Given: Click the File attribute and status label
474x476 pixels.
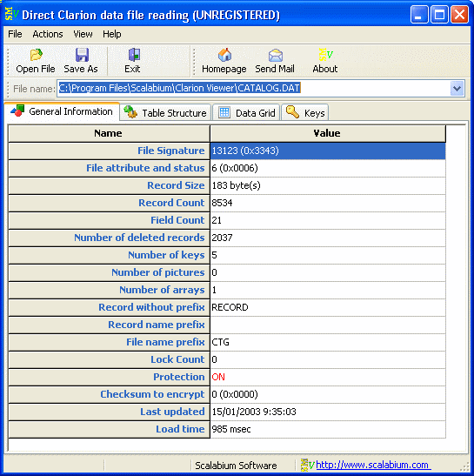Looking at the screenshot, I should (109, 168).
